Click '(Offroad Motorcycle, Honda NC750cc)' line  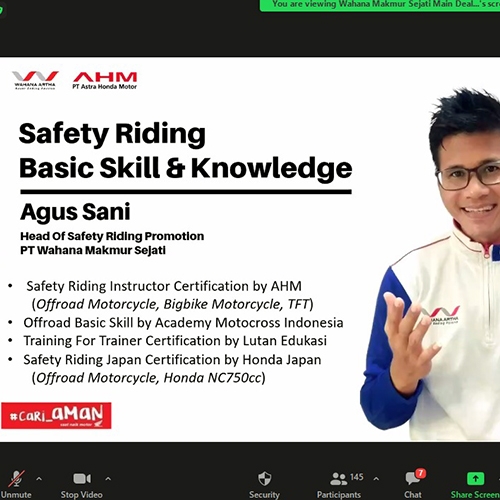pos(149,378)
